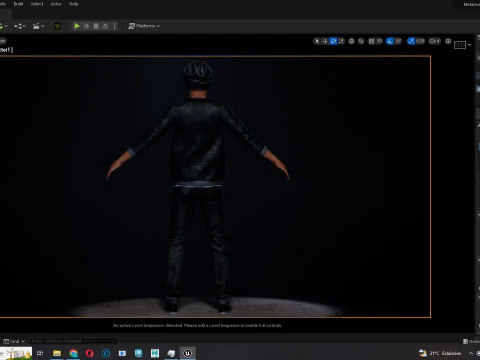Select the Scale gizmo tool
The image size is (480, 360).
pyautogui.click(x=341, y=41)
